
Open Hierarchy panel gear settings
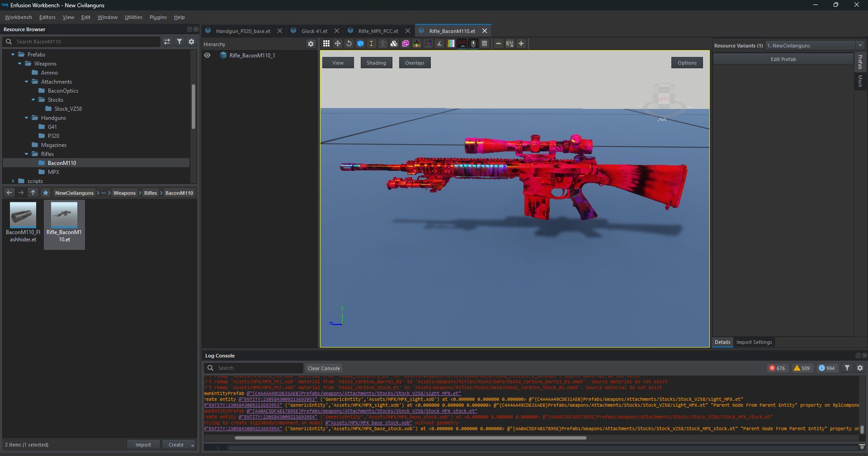[x=311, y=44]
